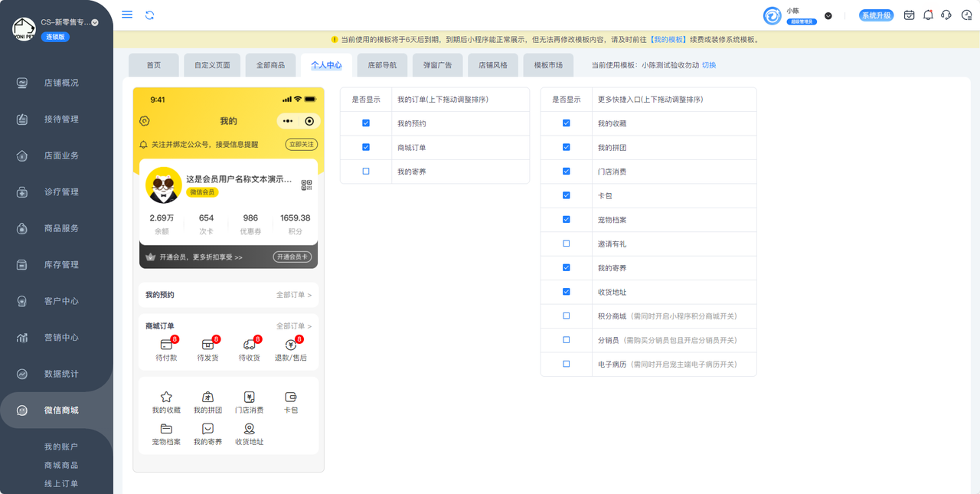Open 线上订单 in the sidebar submenu
The height and width of the screenshot is (494, 980).
click(x=61, y=483)
